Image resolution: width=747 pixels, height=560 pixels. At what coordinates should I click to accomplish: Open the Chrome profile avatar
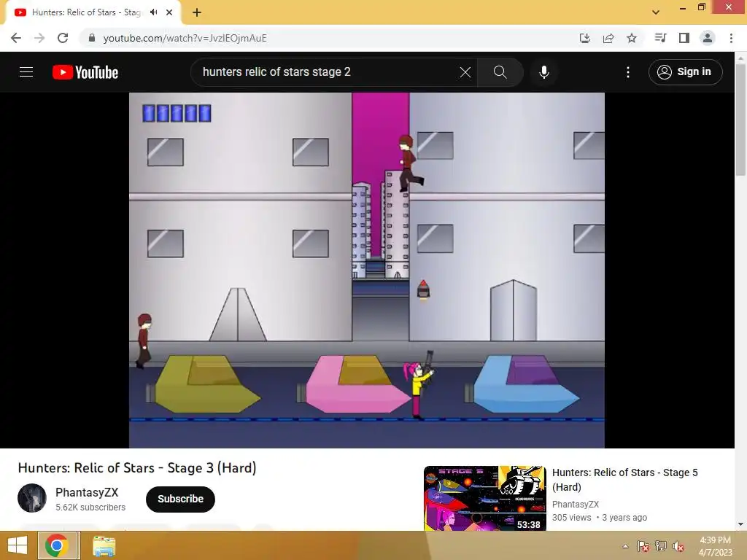(708, 38)
